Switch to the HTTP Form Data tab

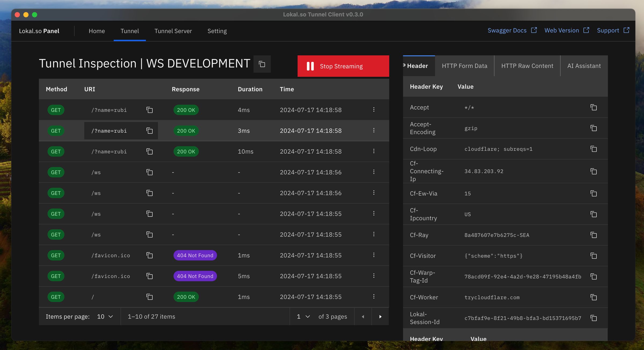464,66
